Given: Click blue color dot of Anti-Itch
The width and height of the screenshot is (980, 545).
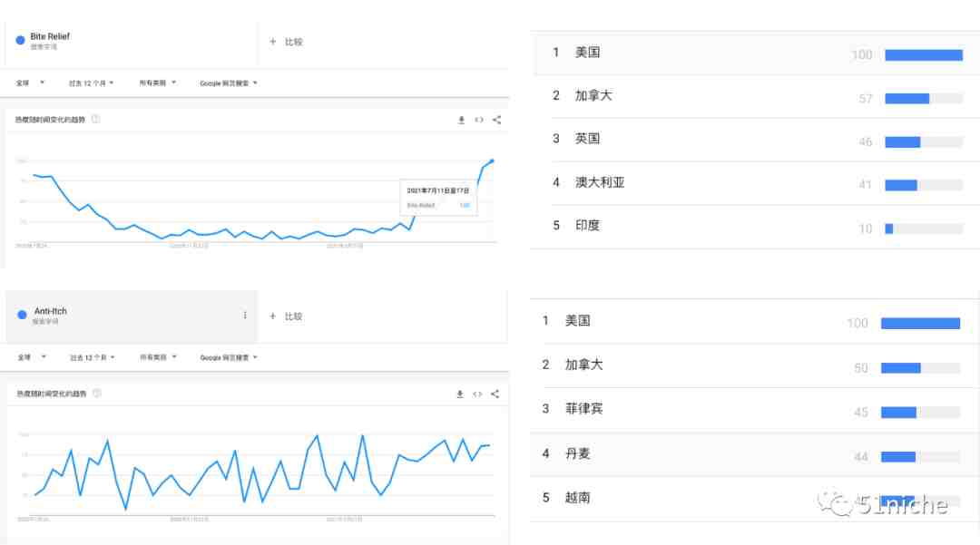Looking at the screenshot, I should click(x=22, y=315).
